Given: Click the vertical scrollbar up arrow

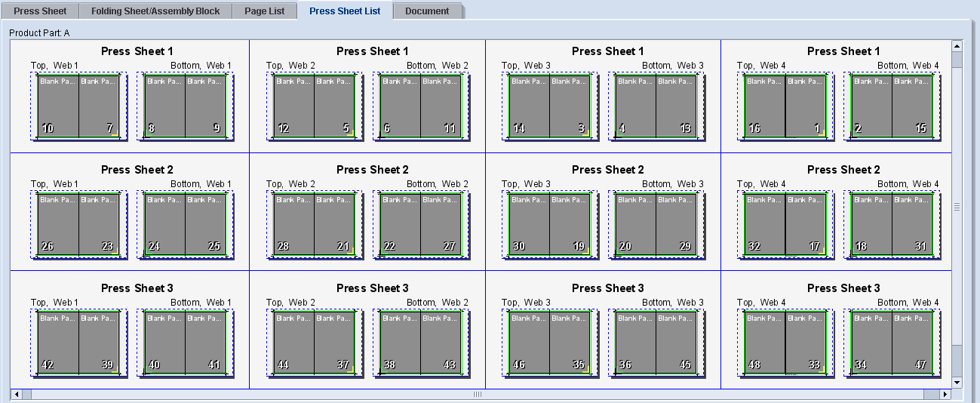Looking at the screenshot, I should pyautogui.click(x=957, y=45).
